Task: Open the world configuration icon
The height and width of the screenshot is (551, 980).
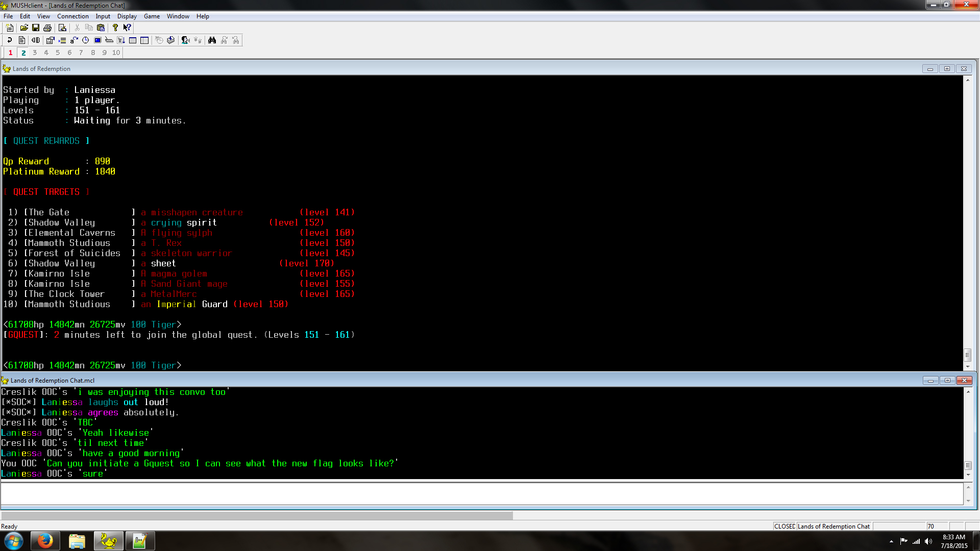Action: 50,40
